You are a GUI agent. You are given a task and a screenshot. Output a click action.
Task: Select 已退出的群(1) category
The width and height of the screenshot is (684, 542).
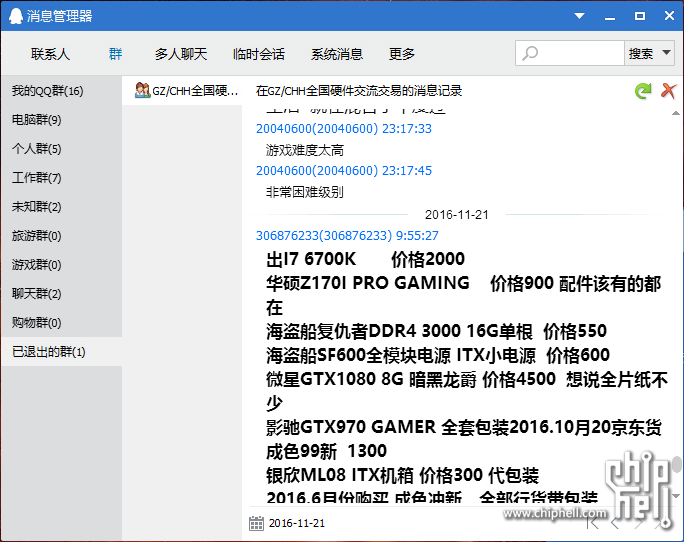pos(62,351)
